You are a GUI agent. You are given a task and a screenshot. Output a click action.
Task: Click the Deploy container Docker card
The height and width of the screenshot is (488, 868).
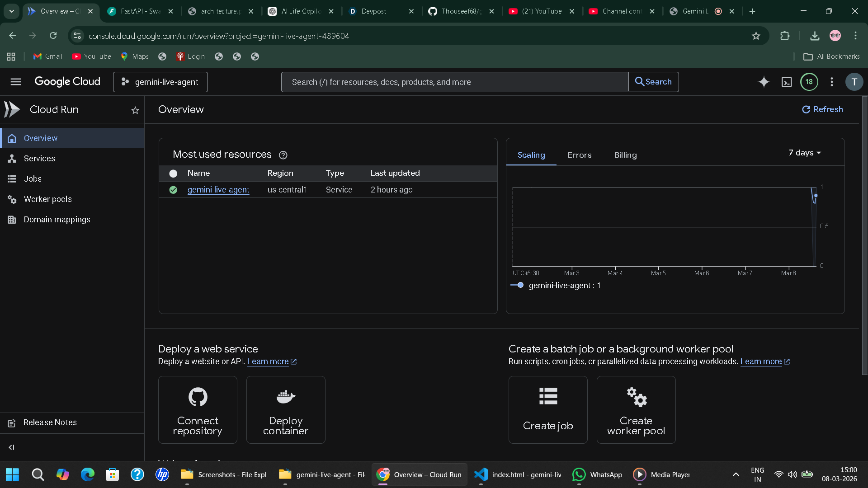pyautogui.click(x=286, y=410)
